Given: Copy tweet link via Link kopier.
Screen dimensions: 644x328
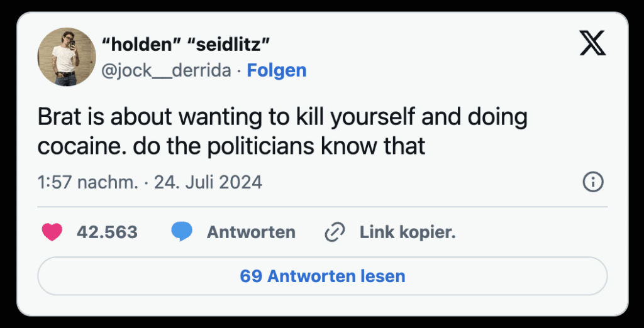Looking at the screenshot, I should click(x=407, y=232).
